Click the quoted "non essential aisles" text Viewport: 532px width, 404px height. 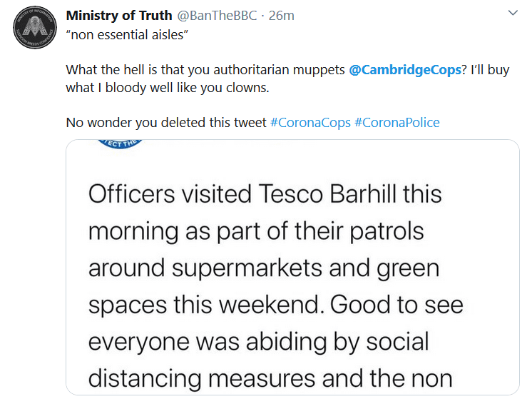coord(127,35)
